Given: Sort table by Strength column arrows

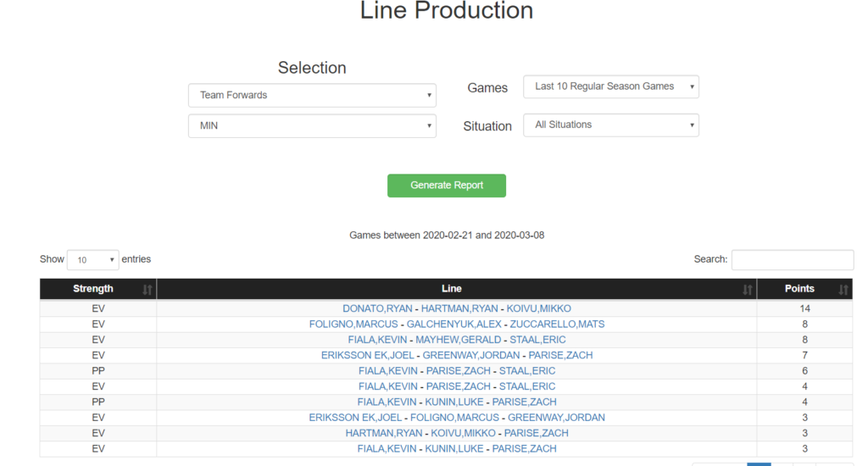Looking at the screenshot, I should click(147, 290).
